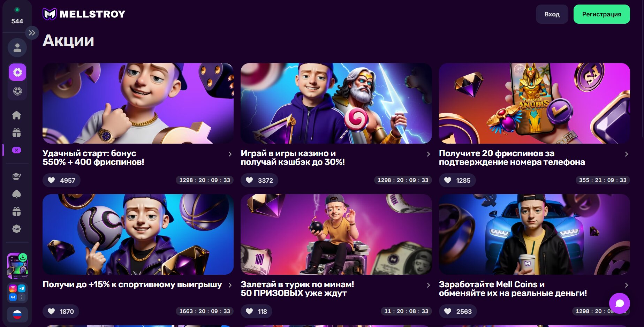Click the green Регистрация button
This screenshot has height=327, width=644.
point(601,14)
